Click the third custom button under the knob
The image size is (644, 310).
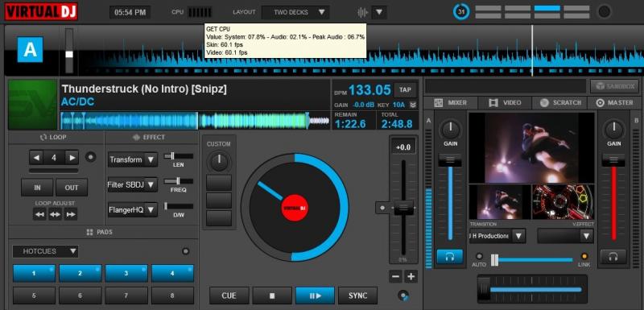(219, 218)
